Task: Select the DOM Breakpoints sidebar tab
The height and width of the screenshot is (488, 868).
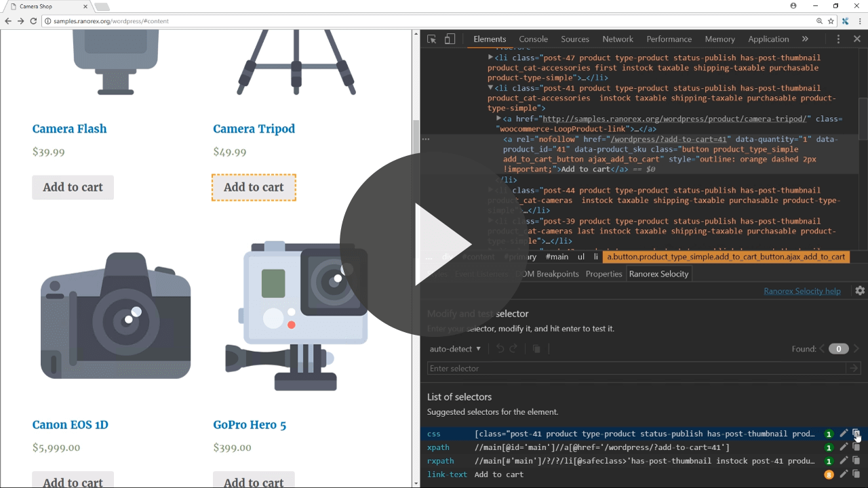Action: click(x=547, y=274)
